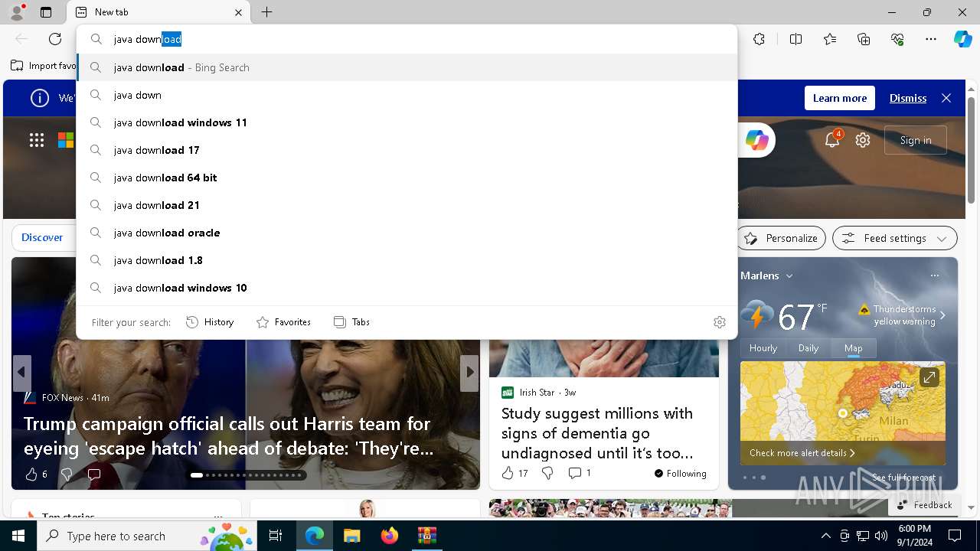Dislike the dementia study article

[547, 473]
